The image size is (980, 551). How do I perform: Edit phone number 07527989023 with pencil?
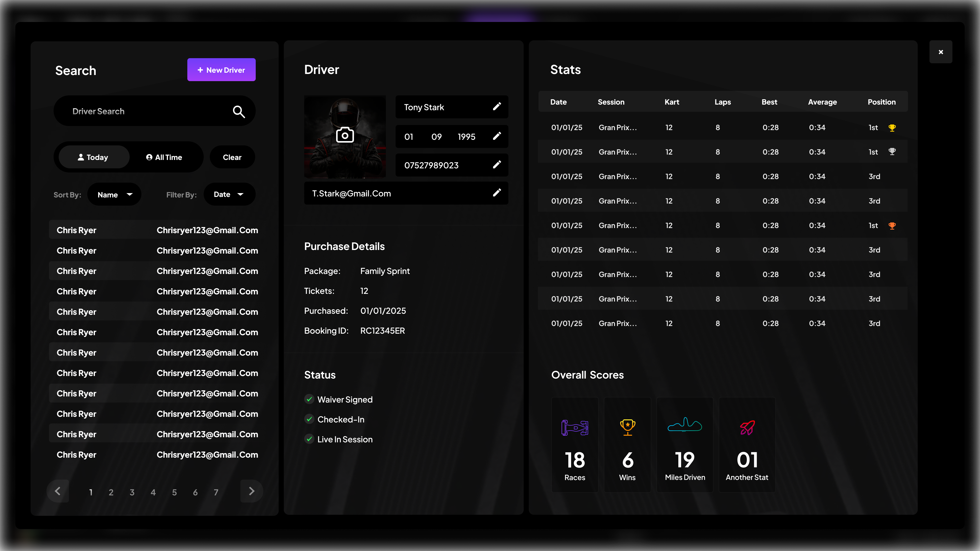(497, 165)
